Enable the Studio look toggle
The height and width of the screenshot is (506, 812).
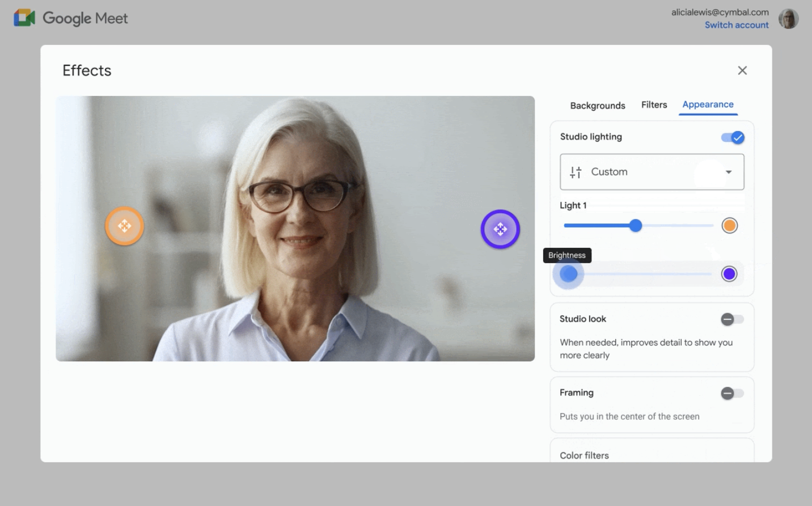732,319
